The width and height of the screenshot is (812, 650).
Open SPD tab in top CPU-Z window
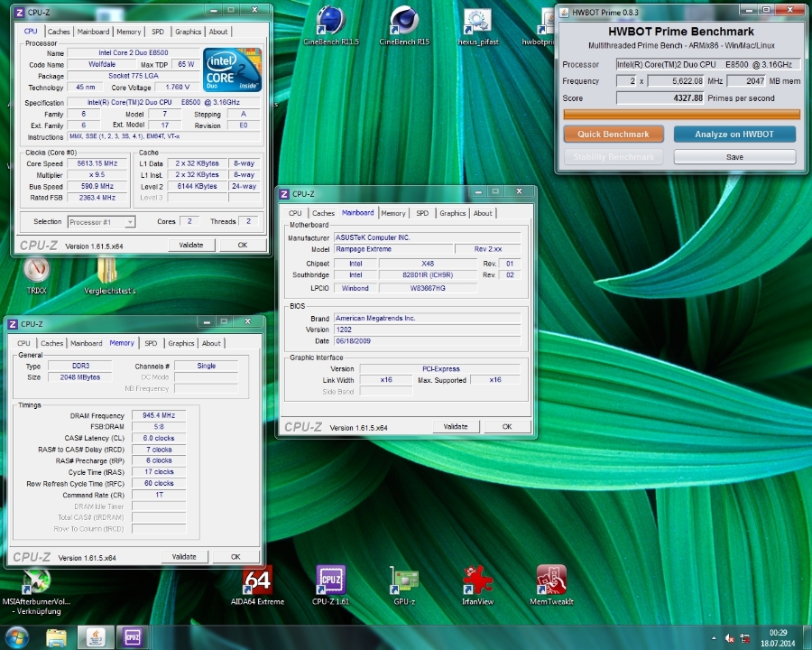click(x=158, y=32)
